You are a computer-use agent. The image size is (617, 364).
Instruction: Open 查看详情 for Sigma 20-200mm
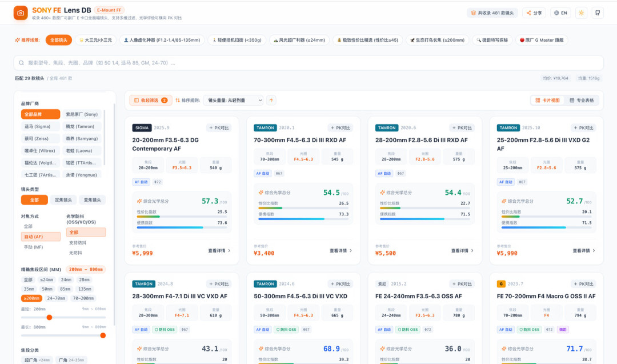point(219,251)
